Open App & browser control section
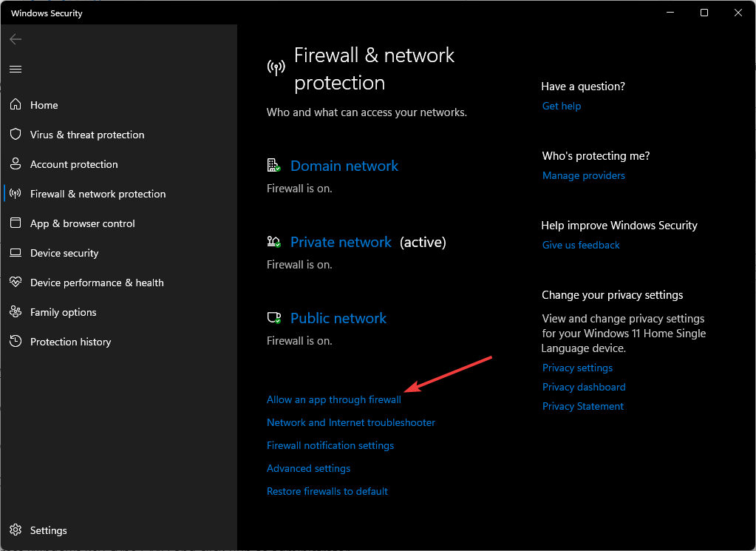The image size is (756, 551). pyautogui.click(x=83, y=223)
